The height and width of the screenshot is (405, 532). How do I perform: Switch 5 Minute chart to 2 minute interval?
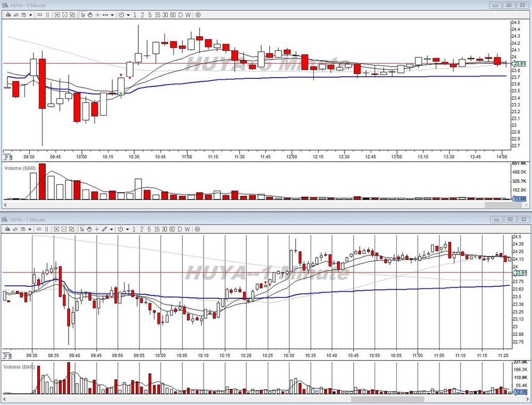click(x=143, y=15)
